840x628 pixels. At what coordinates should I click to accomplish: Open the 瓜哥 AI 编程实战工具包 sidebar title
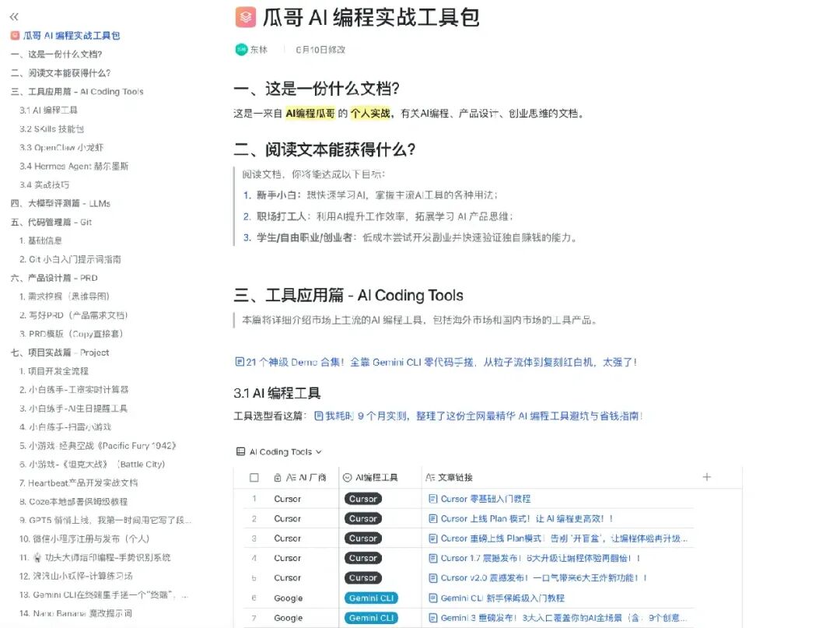pos(71,35)
